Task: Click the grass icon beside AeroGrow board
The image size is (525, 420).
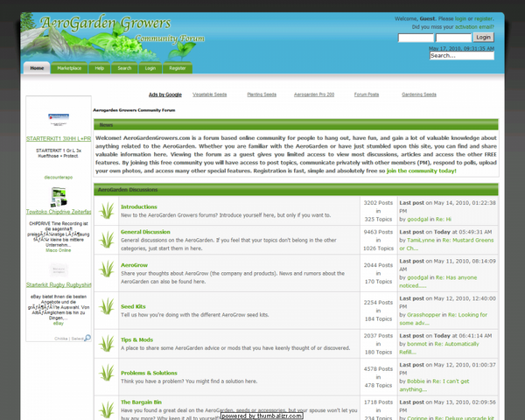Action: [107, 269]
